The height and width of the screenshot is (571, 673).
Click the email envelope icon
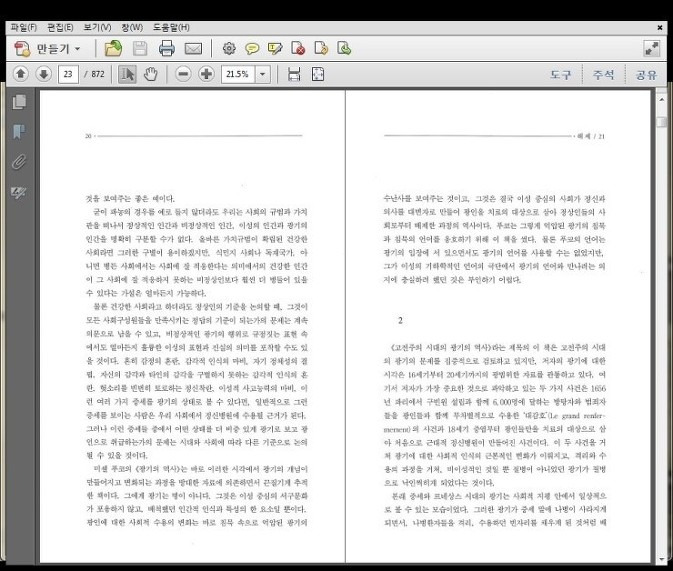pyautogui.click(x=193, y=49)
